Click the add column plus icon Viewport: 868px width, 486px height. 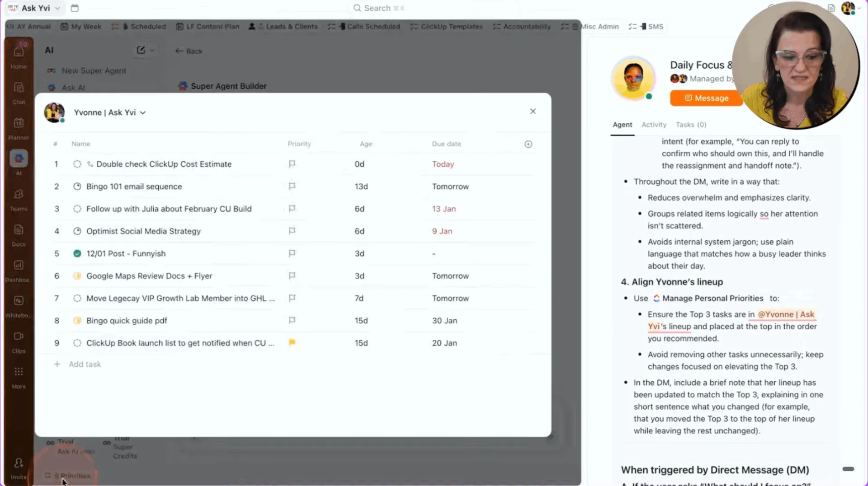528,144
